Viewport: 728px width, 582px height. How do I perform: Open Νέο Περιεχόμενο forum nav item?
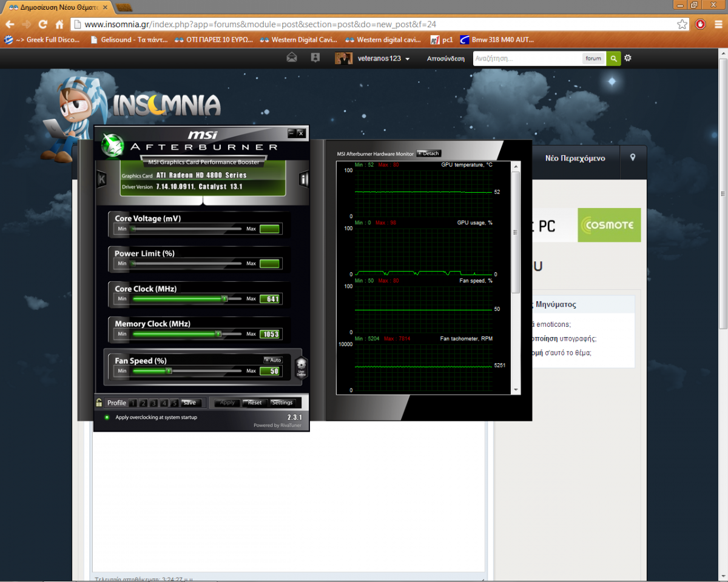(x=575, y=158)
